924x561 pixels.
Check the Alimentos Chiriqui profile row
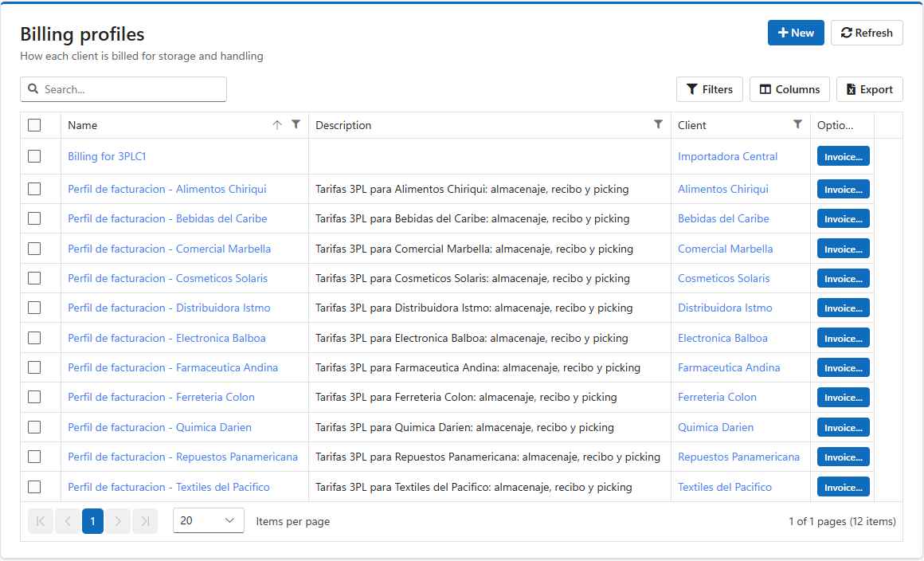(34, 189)
